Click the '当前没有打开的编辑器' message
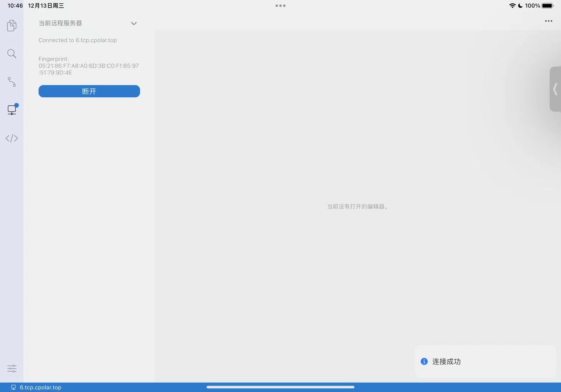Viewport: 561px width, 392px height. [x=357, y=207]
